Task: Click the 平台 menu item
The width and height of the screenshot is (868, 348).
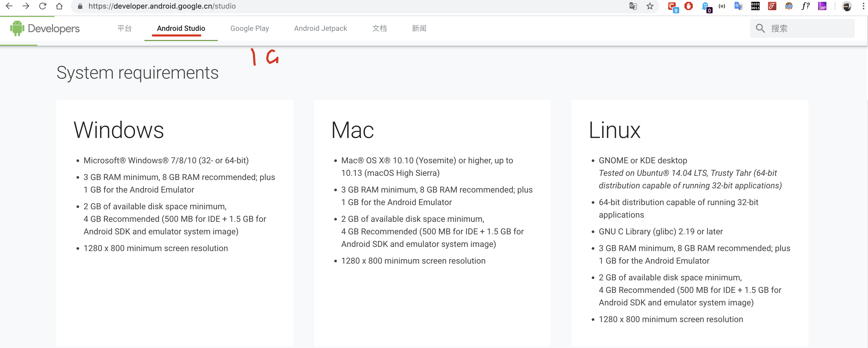Action: click(x=124, y=28)
